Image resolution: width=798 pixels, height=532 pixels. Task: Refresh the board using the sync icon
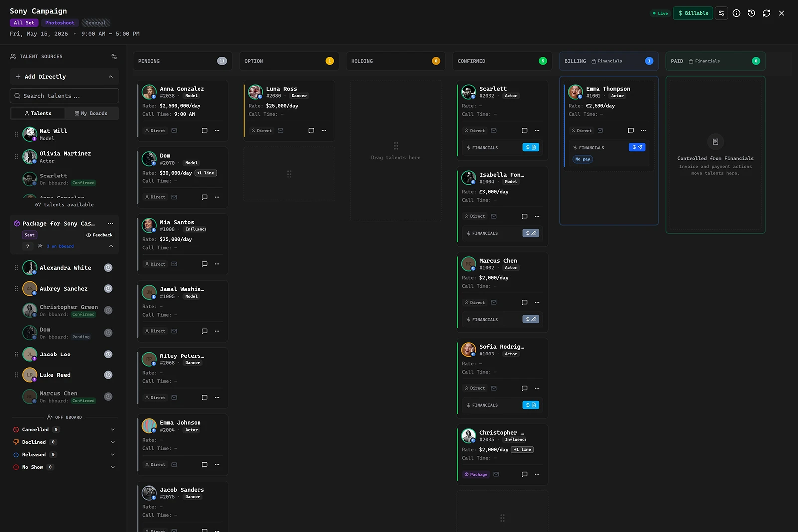click(x=766, y=13)
